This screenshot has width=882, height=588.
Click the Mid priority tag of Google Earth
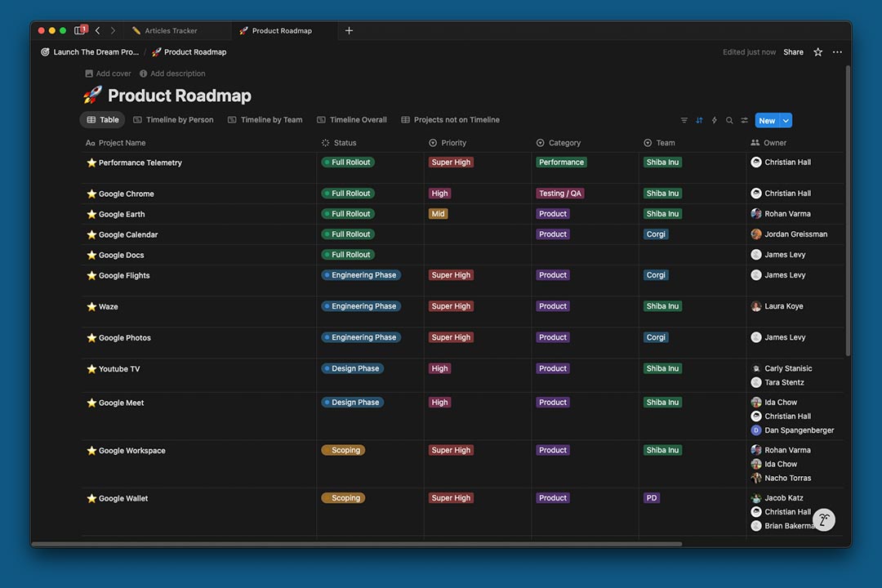pyautogui.click(x=439, y=214)
